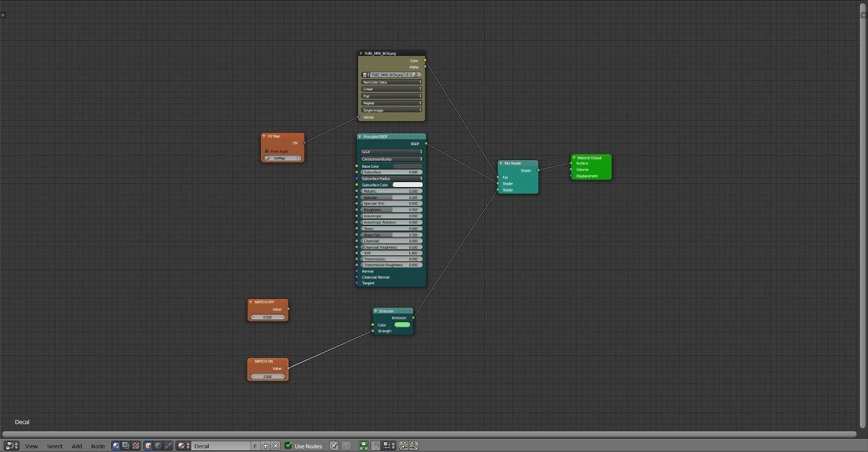Open the Single Image source dropdown

click(x=391, y=110)
